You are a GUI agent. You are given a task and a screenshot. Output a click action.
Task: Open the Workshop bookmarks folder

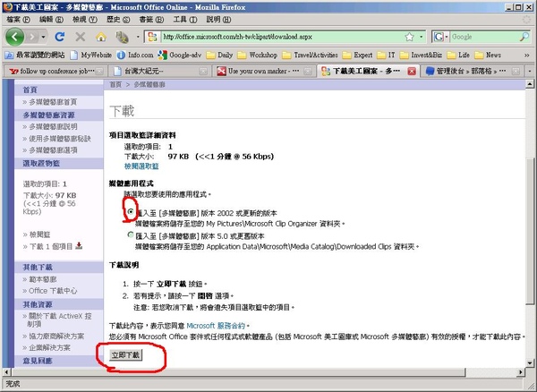coord(258,55)
